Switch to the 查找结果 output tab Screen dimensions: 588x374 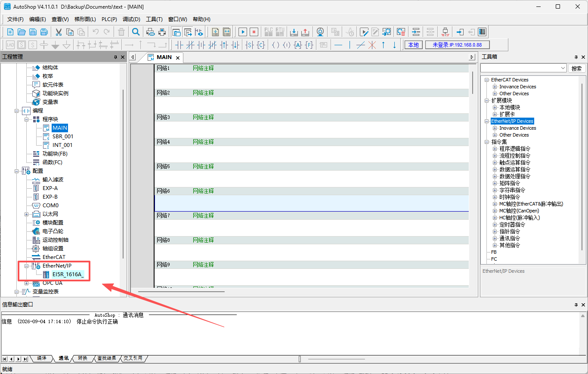point(106,358)
